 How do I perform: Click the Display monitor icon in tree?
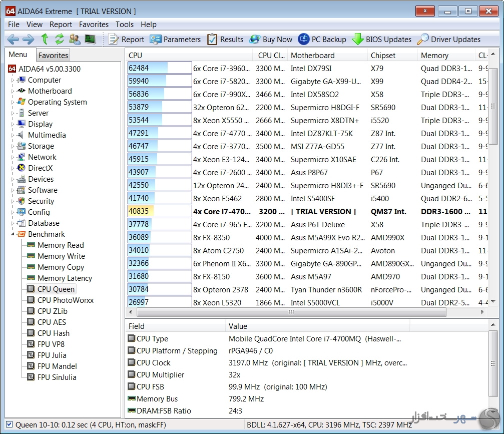pyautogui.click(x=21, y=124)
